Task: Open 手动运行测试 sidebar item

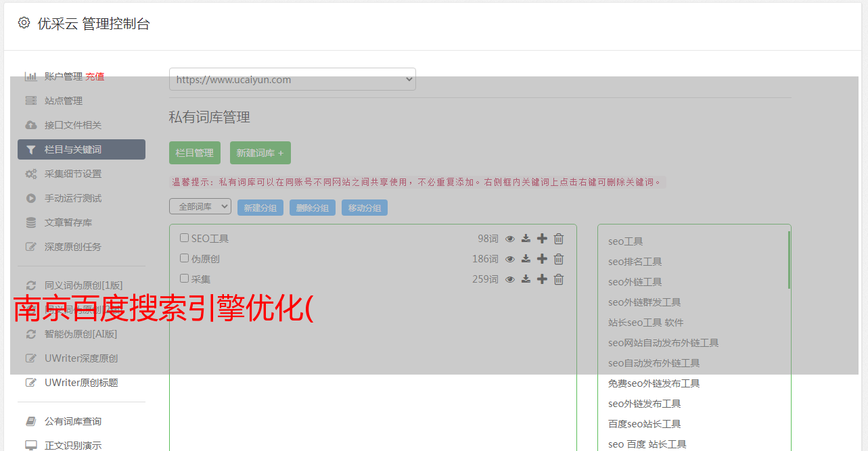Action: tap(73, 198)
